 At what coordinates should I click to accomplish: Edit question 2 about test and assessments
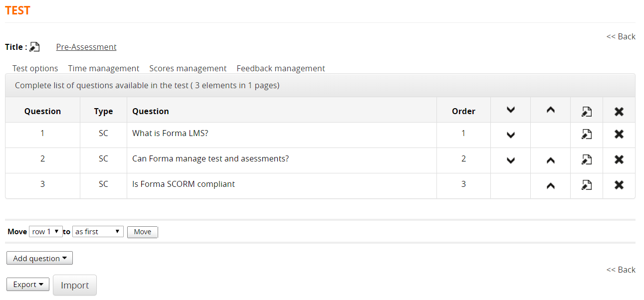587,159
